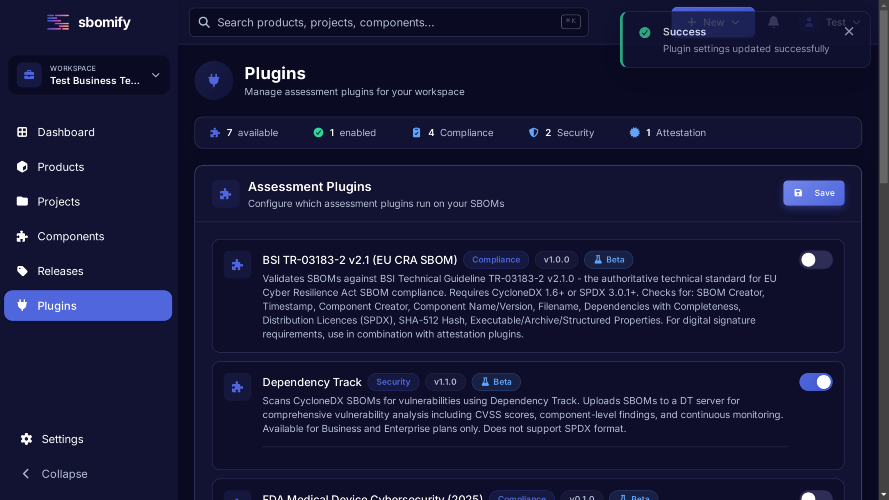The image size is (889, 500).
Task: Click the green success checkmark icon
Action: (x=645, y=32)
